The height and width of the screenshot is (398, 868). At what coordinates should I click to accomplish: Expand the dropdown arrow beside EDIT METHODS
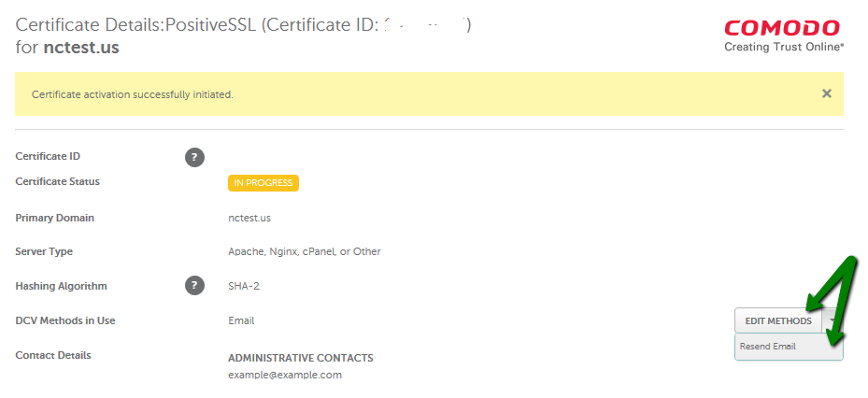(832, 321)
